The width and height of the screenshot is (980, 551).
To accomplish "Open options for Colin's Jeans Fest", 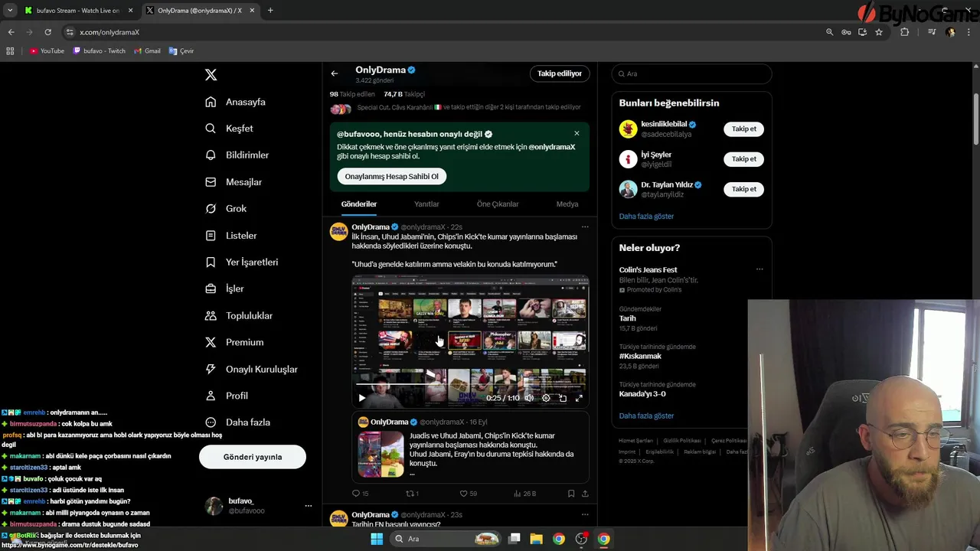I will [x=759, y=269].
